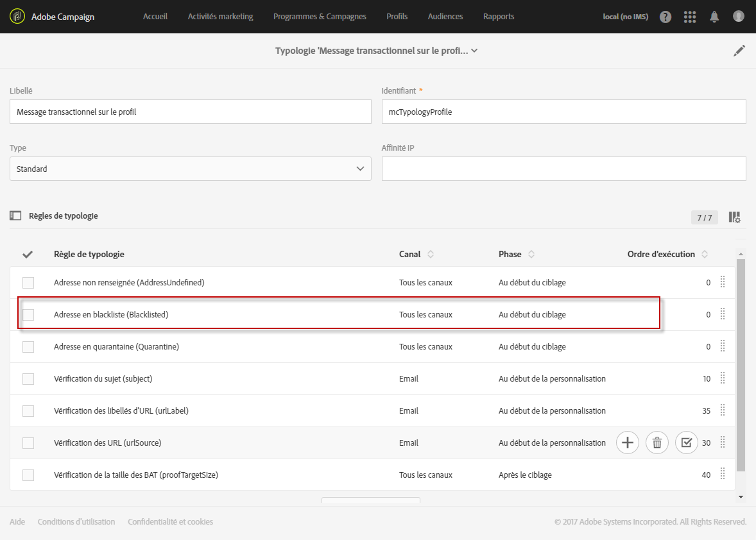Screen dimensions: 756x540
Task: Sort by the Canal column arrows
Action: 431,255
